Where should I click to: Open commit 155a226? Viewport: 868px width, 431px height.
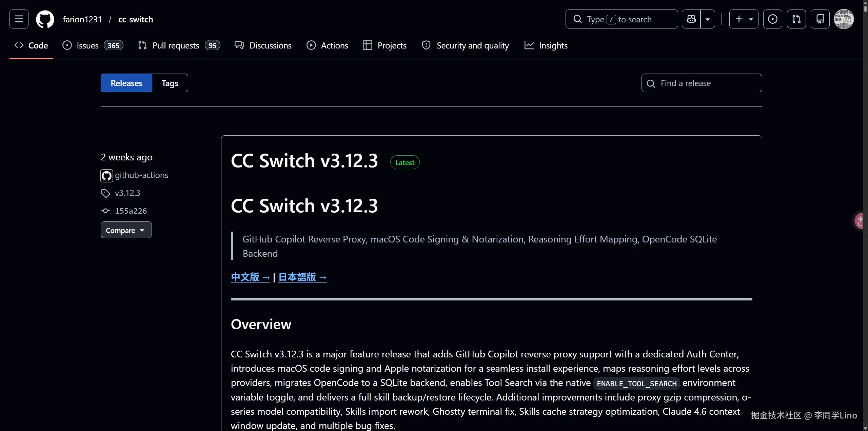pyautogui.click(x=131, y=211)
